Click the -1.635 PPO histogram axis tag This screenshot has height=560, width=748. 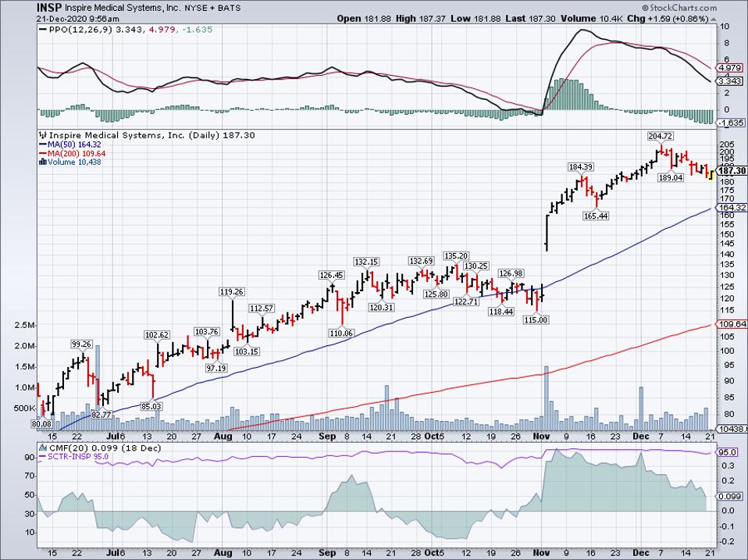[730, 123]
